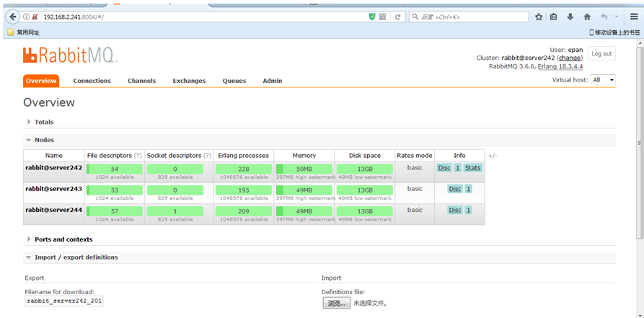Open the Admin tab

(273, 81)
